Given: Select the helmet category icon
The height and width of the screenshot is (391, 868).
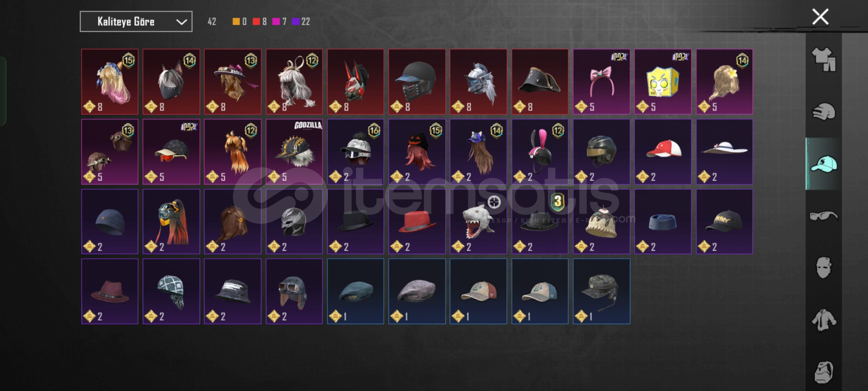Looking at the screenshot, I should pos(824,112).
